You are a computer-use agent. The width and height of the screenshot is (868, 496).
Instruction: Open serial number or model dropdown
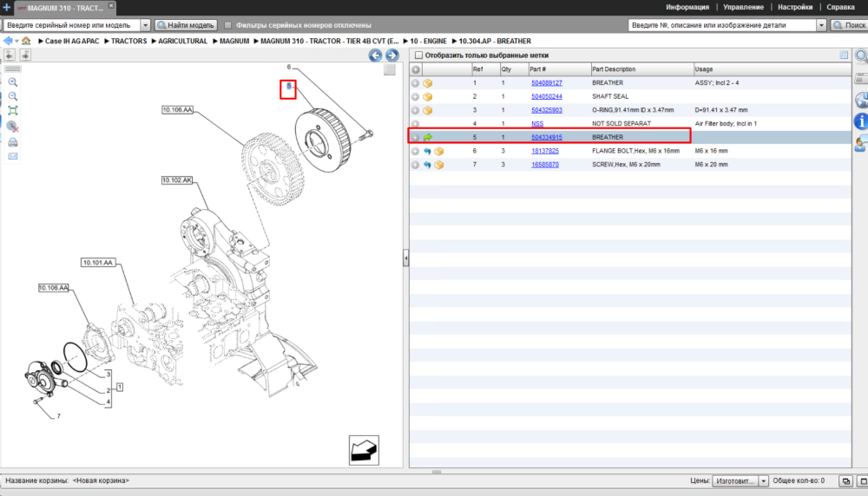pyautogui.click(x=145, y=25)
